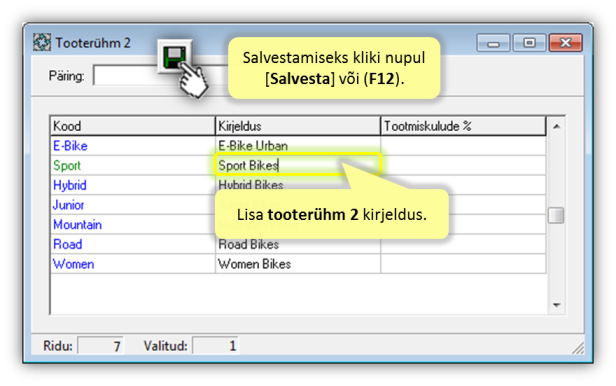Screen dimensions: 616x386
Task: Sort by the Kood column header
Action: (133, 126)
